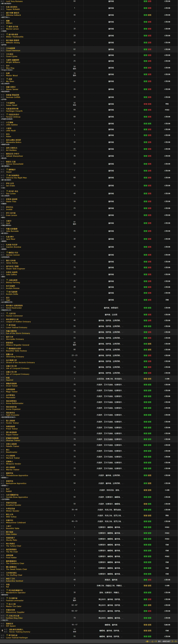Open Strand of the Ancients Emissary link

20,362
